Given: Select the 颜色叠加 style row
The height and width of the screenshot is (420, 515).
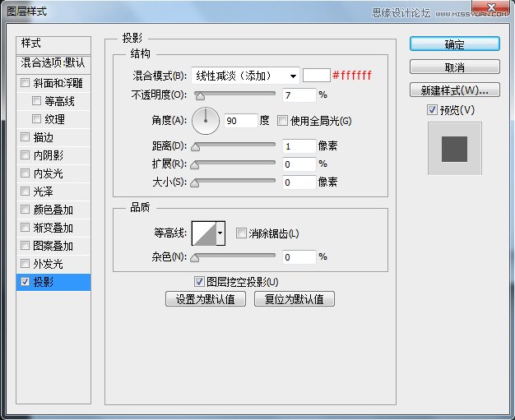Looking at the screenshot, I should (53, 210).
